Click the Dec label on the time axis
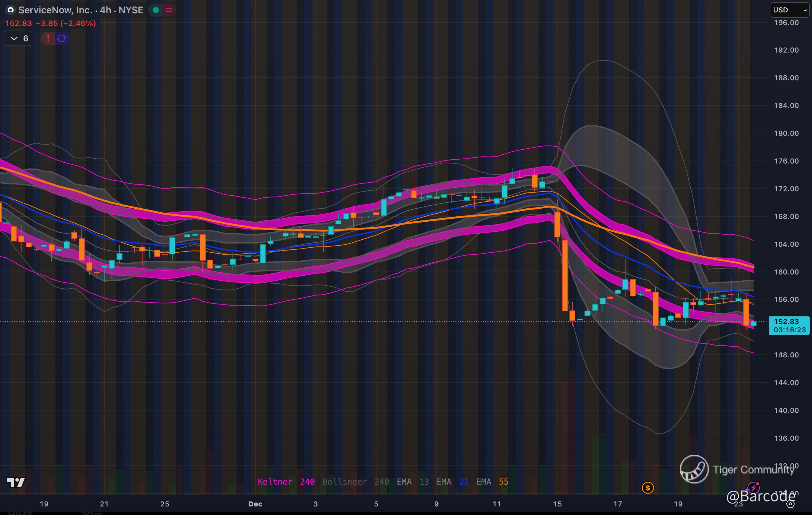 pos(255,504)
